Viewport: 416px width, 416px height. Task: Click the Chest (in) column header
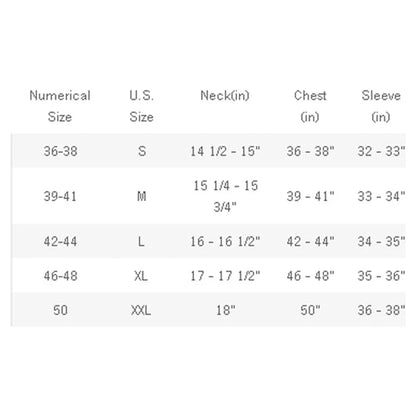tap(310, 106)
